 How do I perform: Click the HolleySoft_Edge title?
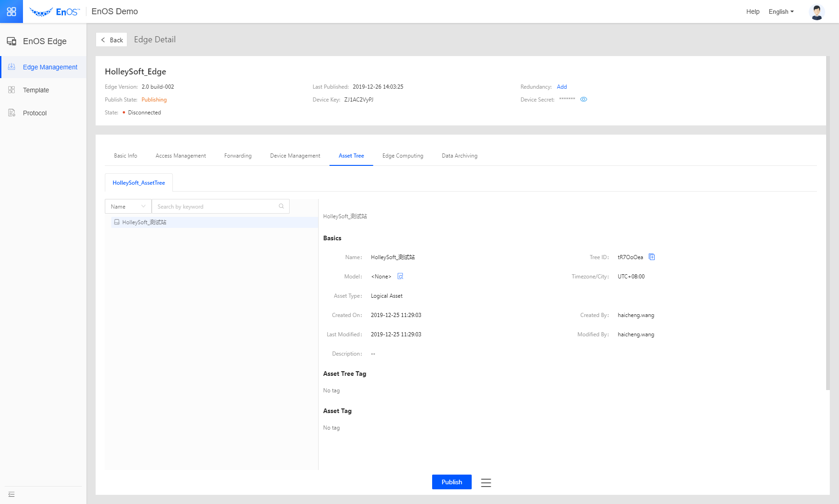click(135, 72)
